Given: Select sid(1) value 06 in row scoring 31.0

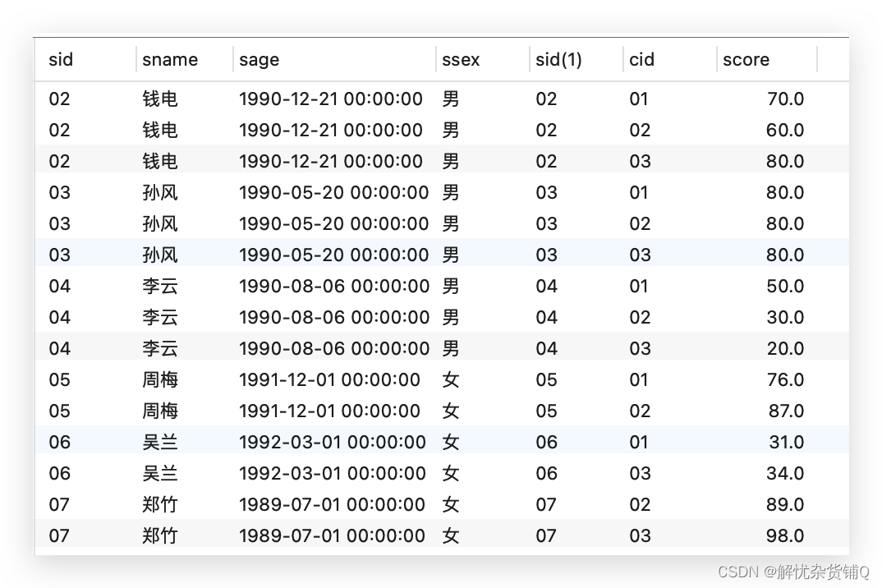Looking at the screenshot, I should (546, 443).
